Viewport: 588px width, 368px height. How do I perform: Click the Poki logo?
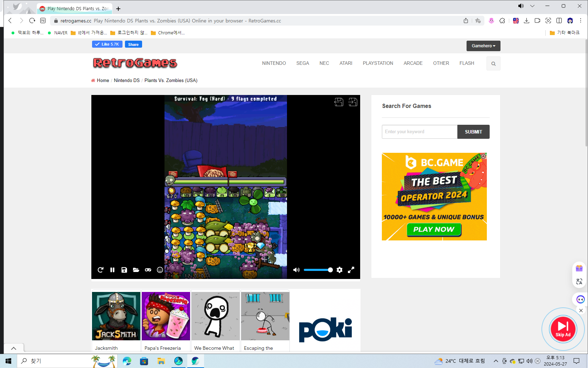click(x=325, y=329)
